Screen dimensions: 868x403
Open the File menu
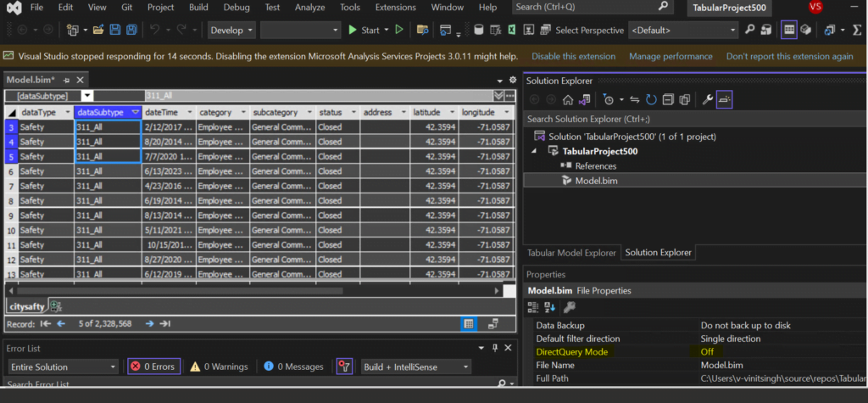tap(36, 7)
